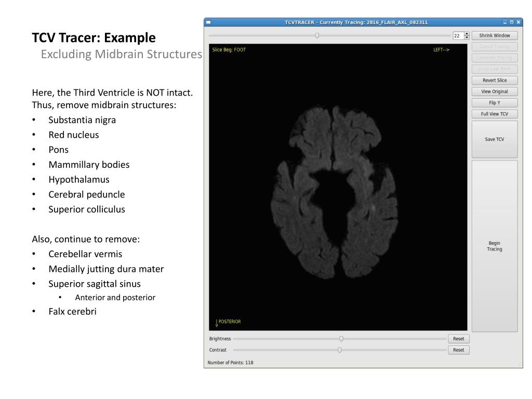532x399 pixels.
Task: Click the 'Cerebellar vermis' bullet
Action: coord(85,254)
